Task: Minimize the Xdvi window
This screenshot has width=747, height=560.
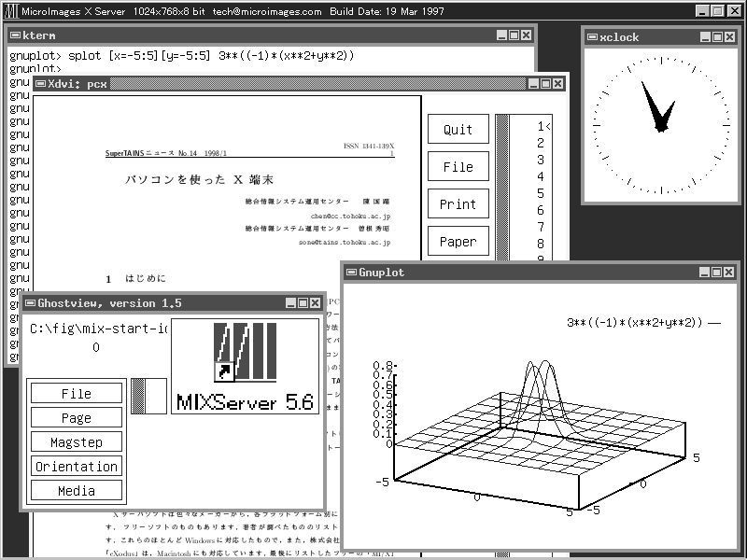Action: click(x=533, y=84)
